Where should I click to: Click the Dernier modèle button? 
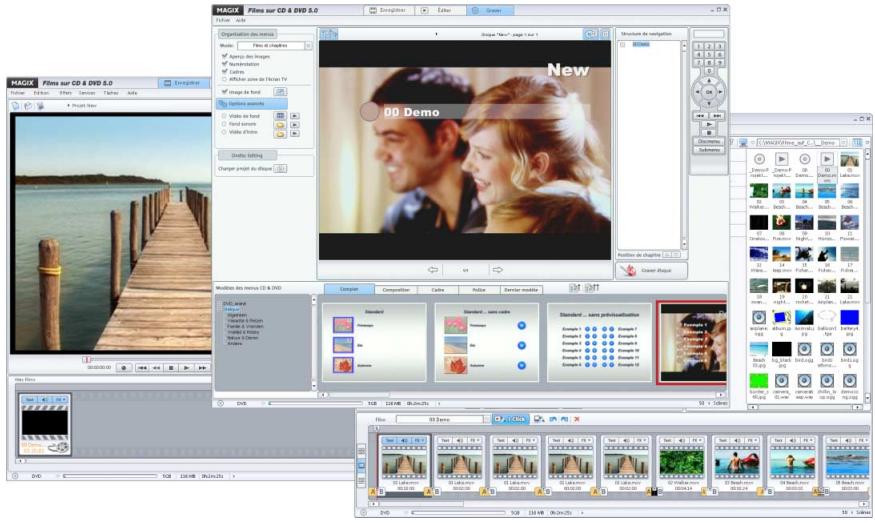click(x=521, y=290)
